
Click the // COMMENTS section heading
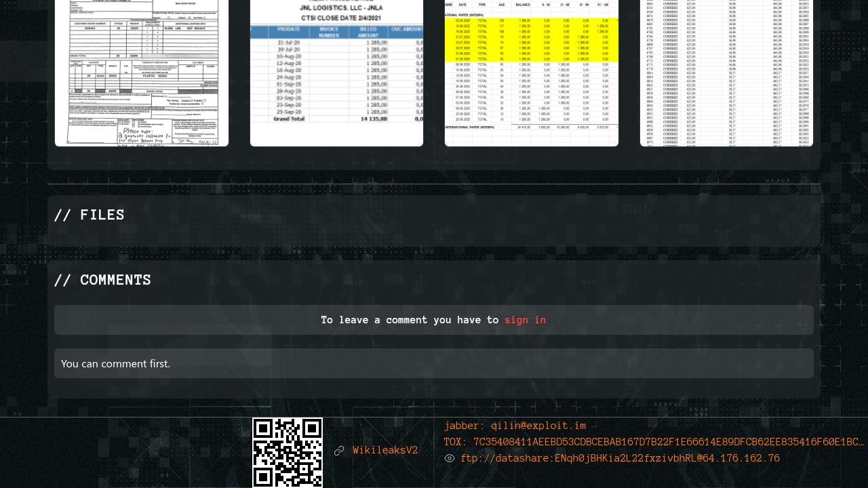click(x=102, y=281)
